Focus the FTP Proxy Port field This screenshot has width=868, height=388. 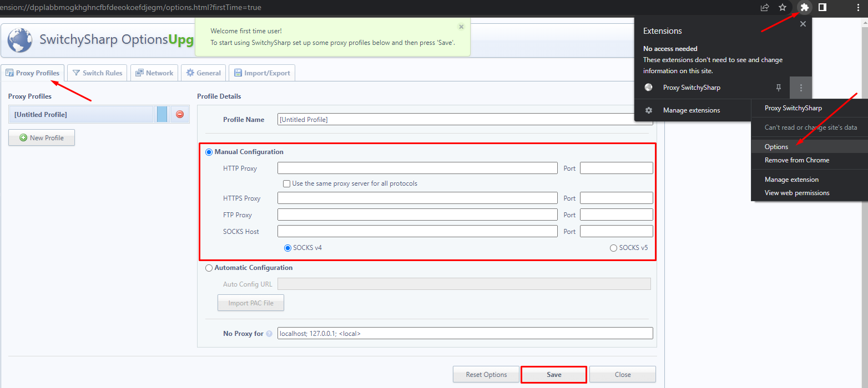(x=617, y=215)
